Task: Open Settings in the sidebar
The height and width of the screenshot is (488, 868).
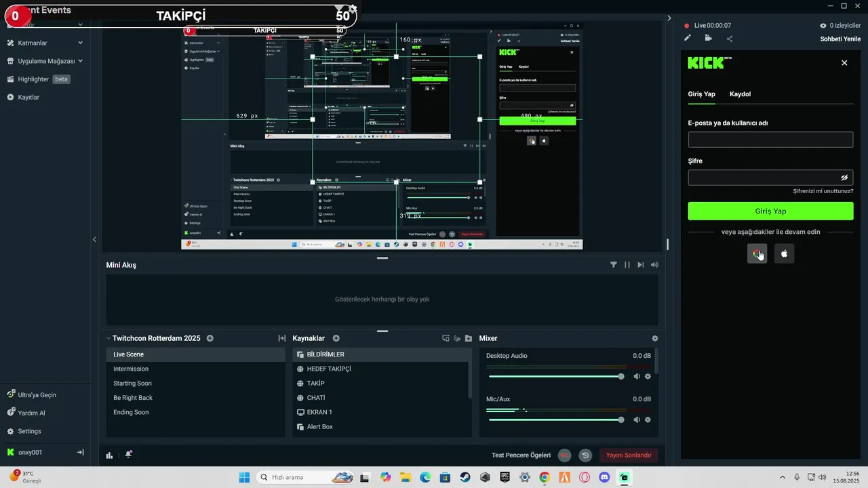Action: [x=24, y=431]
